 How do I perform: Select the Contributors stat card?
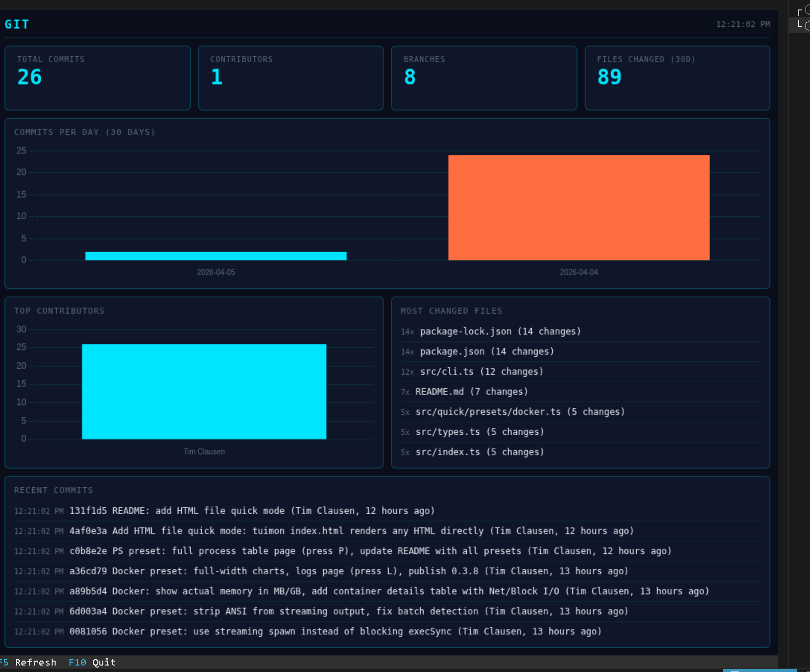(291, 77)
